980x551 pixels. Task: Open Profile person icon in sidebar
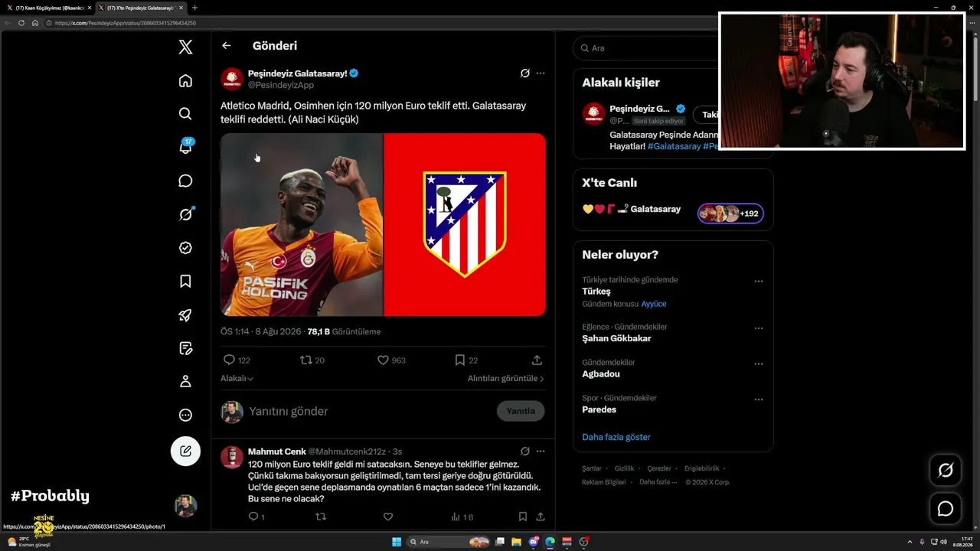click(185, 381)
